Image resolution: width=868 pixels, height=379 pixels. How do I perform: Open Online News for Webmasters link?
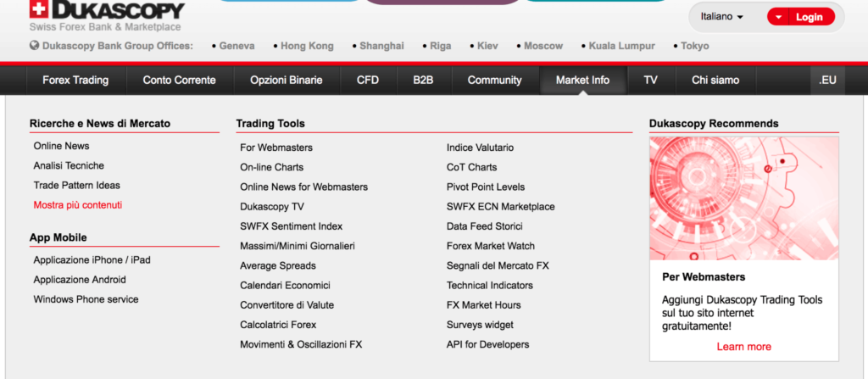304,187
